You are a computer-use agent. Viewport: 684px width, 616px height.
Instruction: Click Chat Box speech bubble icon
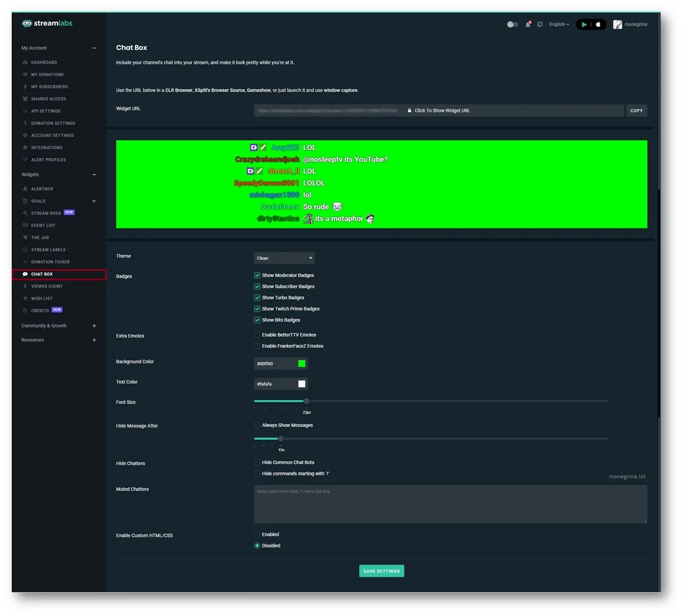25,274
